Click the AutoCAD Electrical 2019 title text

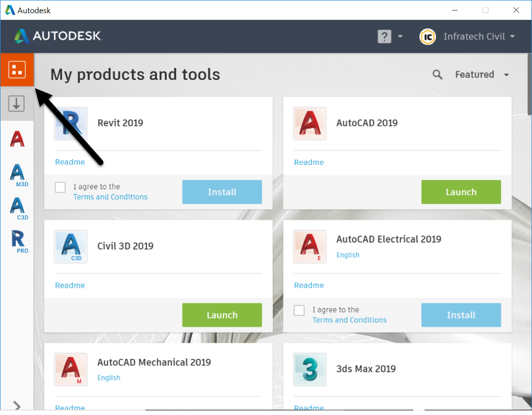[388, 239]
